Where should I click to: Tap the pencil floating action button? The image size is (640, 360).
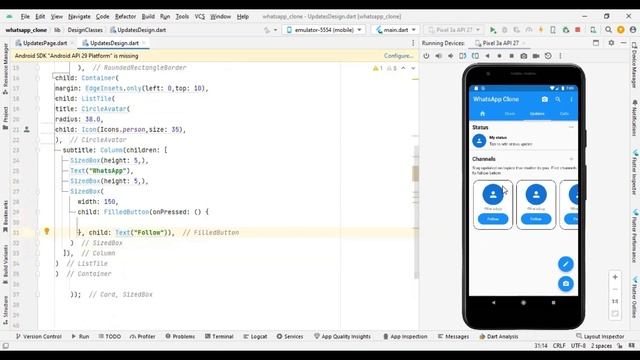pyautogui.click(x=565, y=264)
